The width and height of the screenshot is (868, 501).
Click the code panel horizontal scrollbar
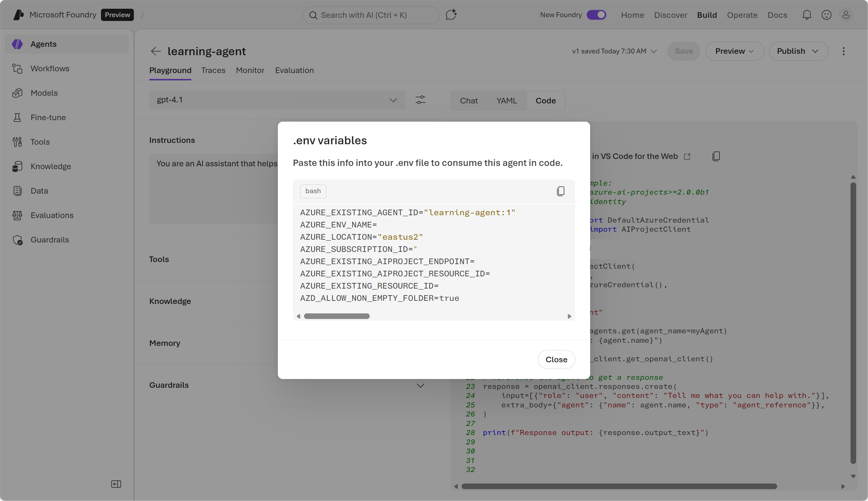(x=619, y=486)
